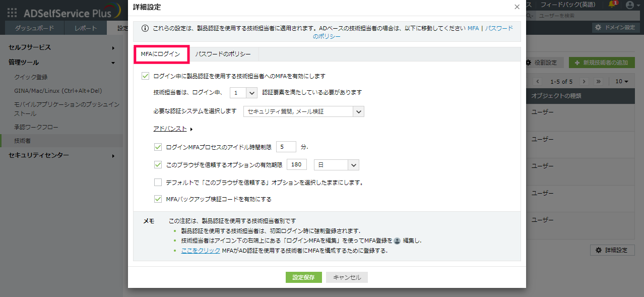The height and width of the screenshot is (297, 644).
Task: Click 新規技術者の追加 button
Action: pyautogui.click(x=602, y=63)
